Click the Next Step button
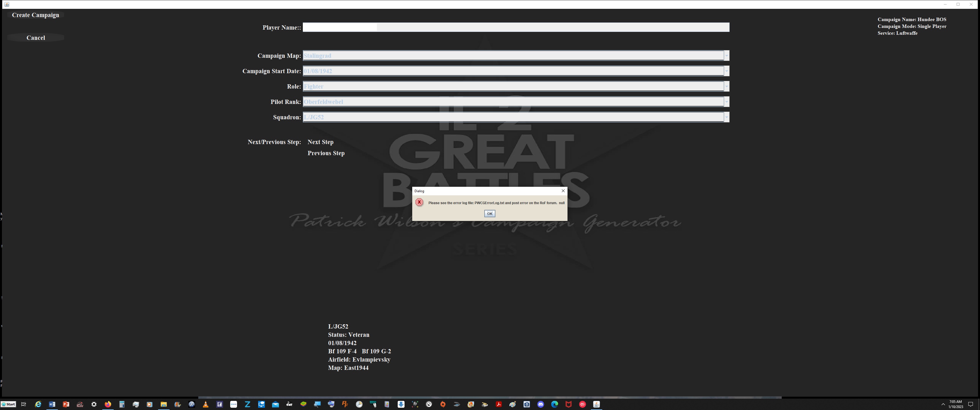 (x=320, y=142)
